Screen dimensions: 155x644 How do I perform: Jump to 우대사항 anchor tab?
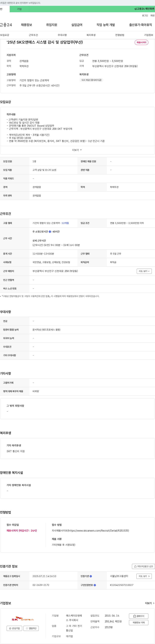[x=62, y=35]
